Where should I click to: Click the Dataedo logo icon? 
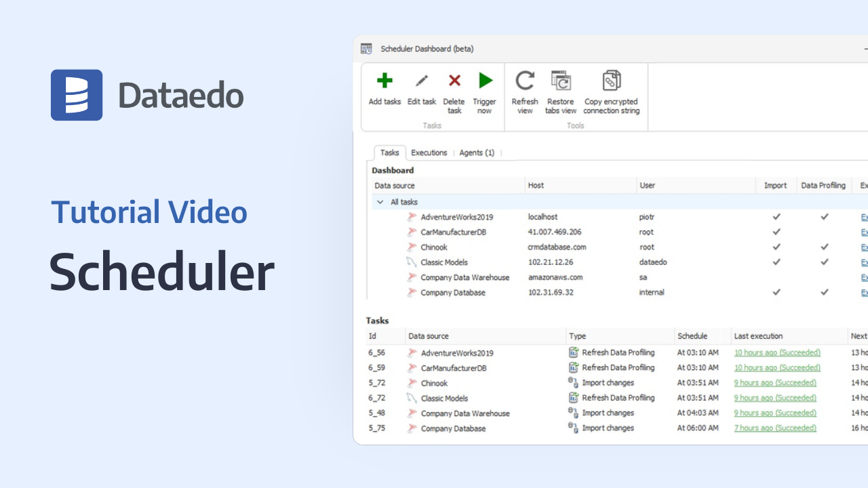[77, 95]
